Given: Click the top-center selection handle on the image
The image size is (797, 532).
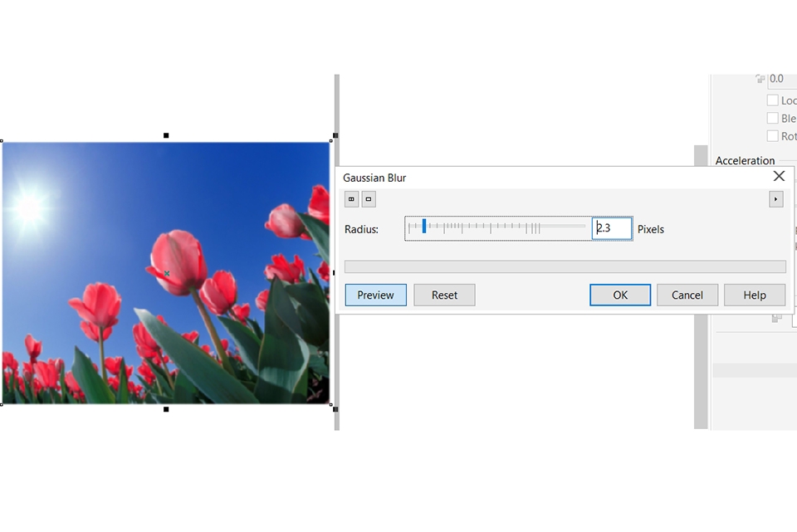Looking at the screenshot, I should pos(165,133).
